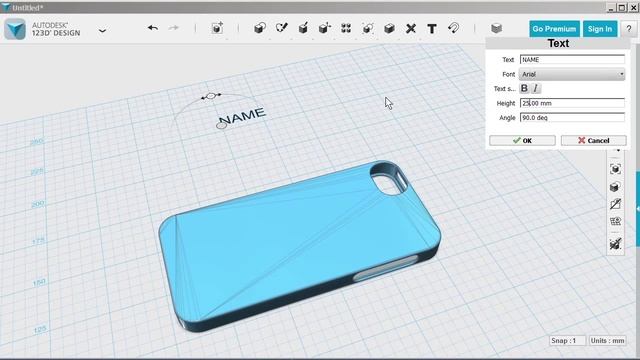Click the Go Premium button
The image size is (640, 360).
click(554, 29)
